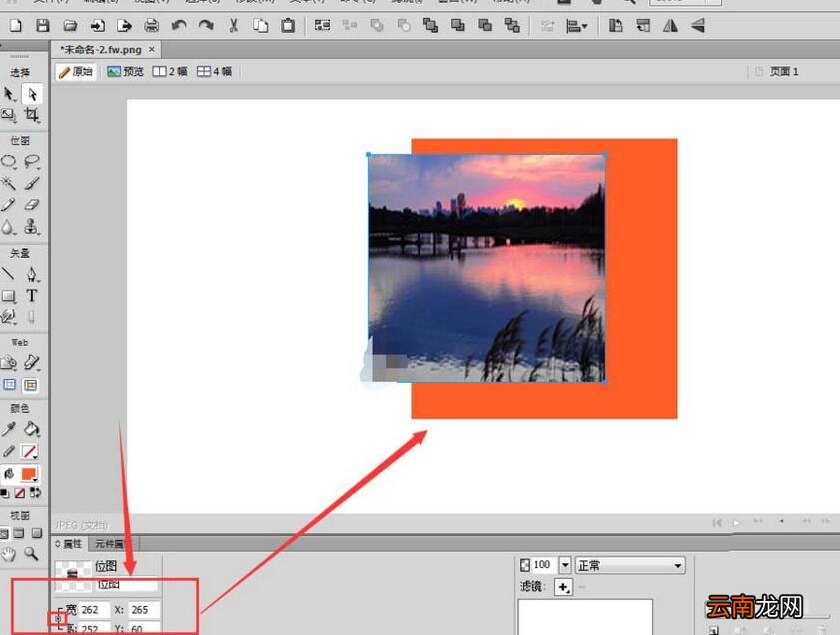Select the Eraser tool

pos(32,205)
